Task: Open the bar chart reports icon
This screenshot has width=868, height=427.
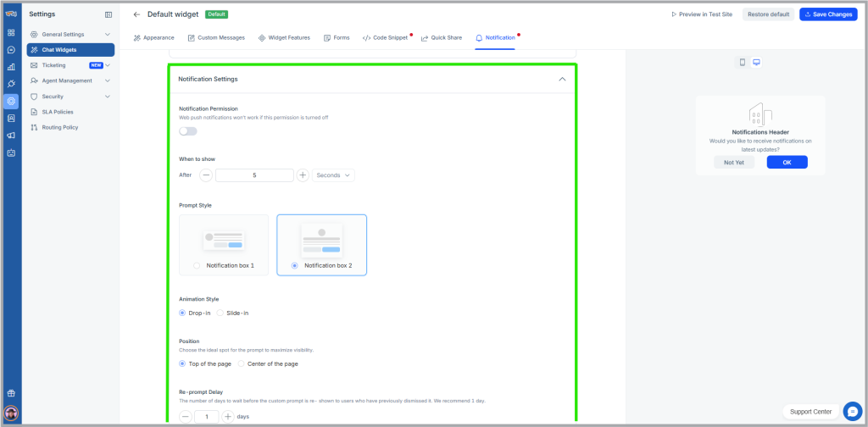Action: click(11, 67)
